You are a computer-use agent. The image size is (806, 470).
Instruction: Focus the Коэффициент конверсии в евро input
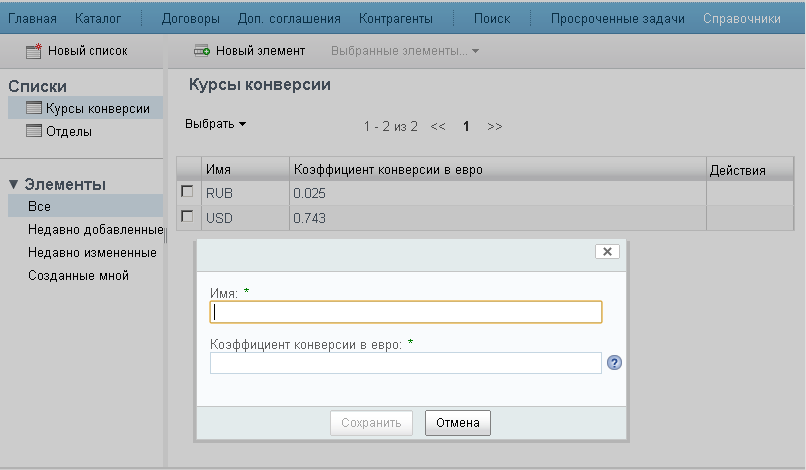pyautogui.click(x=406, y=363)
